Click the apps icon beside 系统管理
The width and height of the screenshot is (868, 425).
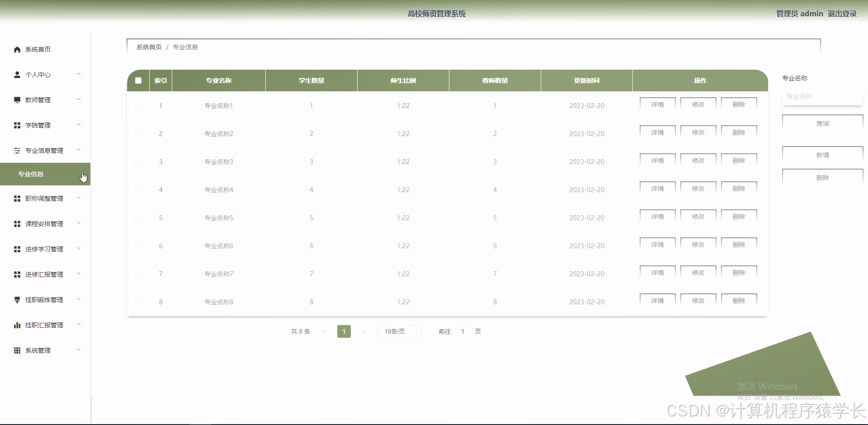tap(17, 350)
